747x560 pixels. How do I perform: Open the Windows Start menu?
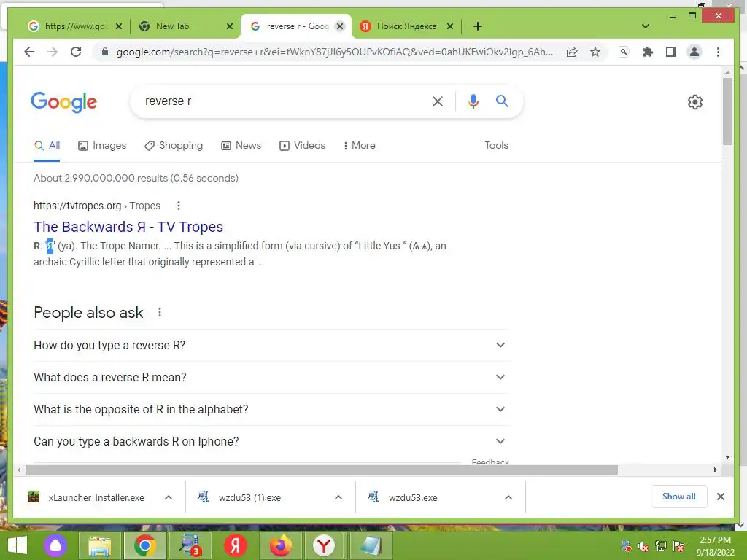pos(18,545)
